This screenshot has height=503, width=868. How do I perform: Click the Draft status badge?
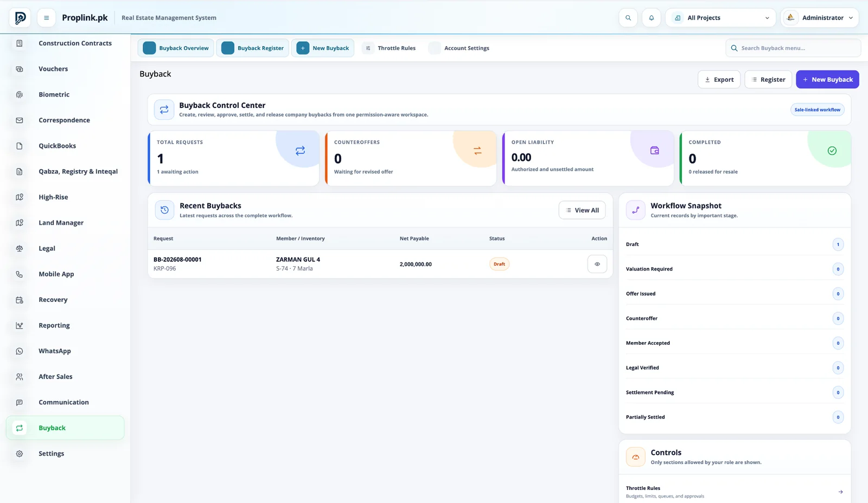coord(499,265)
